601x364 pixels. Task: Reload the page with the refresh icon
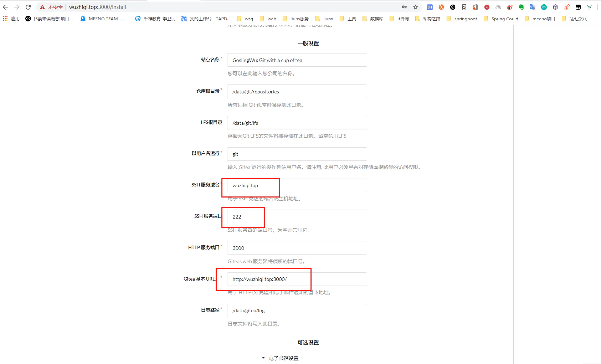point(28,7)
